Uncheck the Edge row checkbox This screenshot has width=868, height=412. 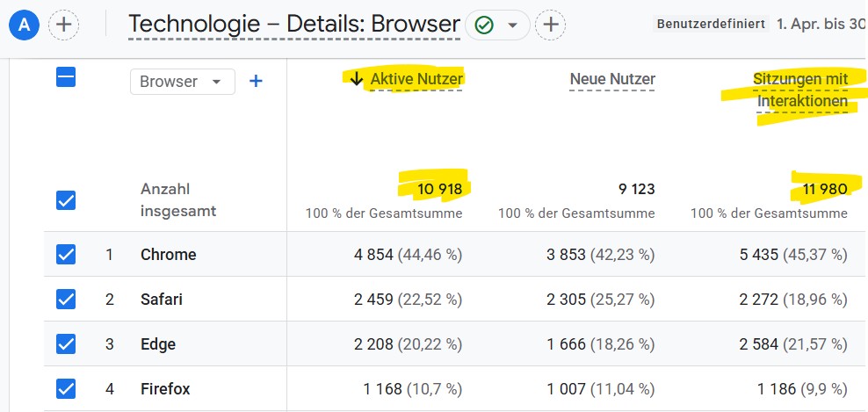(66, 344)
